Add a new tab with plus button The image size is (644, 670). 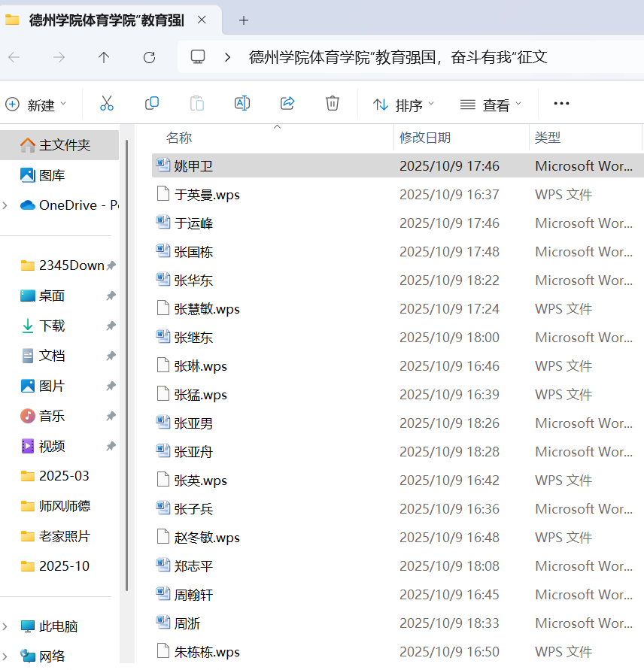tap(243, 20)
